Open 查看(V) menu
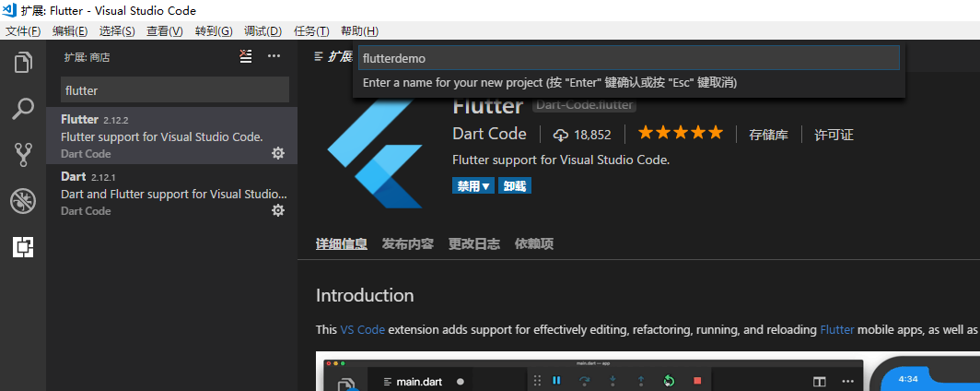 click(x=164, y=30)
